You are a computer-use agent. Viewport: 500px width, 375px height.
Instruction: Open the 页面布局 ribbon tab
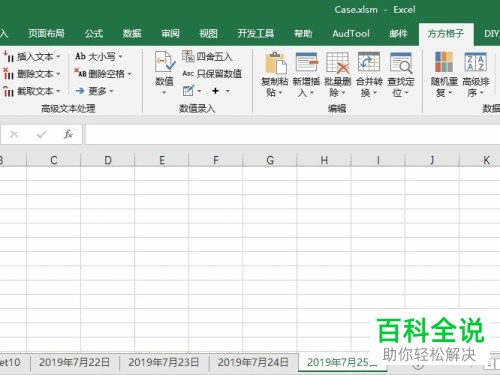coord(46,33)
